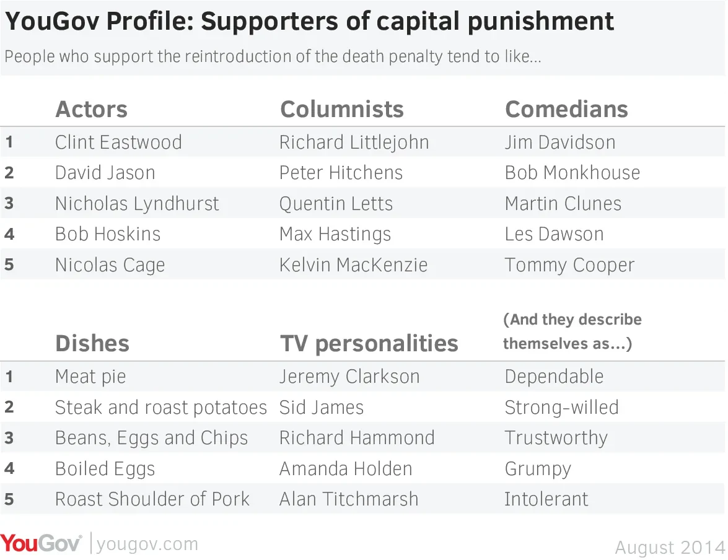Select Richard Littlejohn entry
The width and height of the screenshot is (728, 560).
[354, 142]
